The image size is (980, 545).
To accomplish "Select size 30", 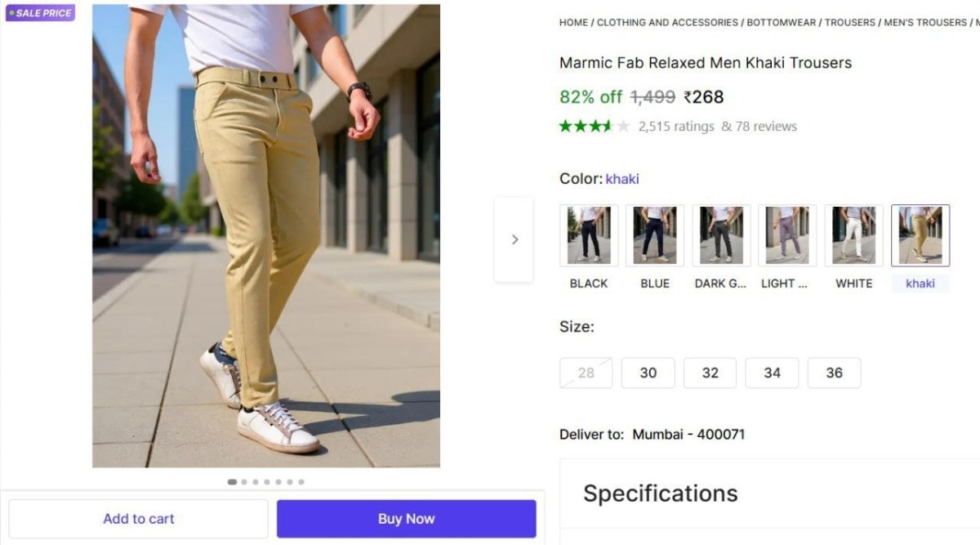I will pyautogui.click(x=648, y=373).
